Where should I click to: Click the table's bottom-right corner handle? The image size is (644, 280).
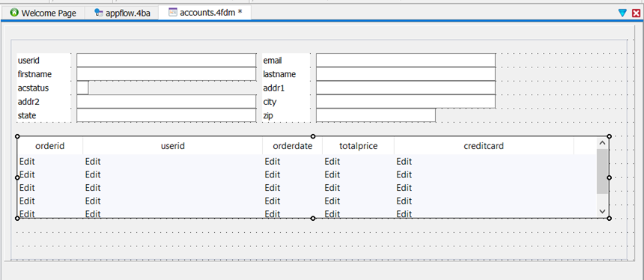point(609,219)
